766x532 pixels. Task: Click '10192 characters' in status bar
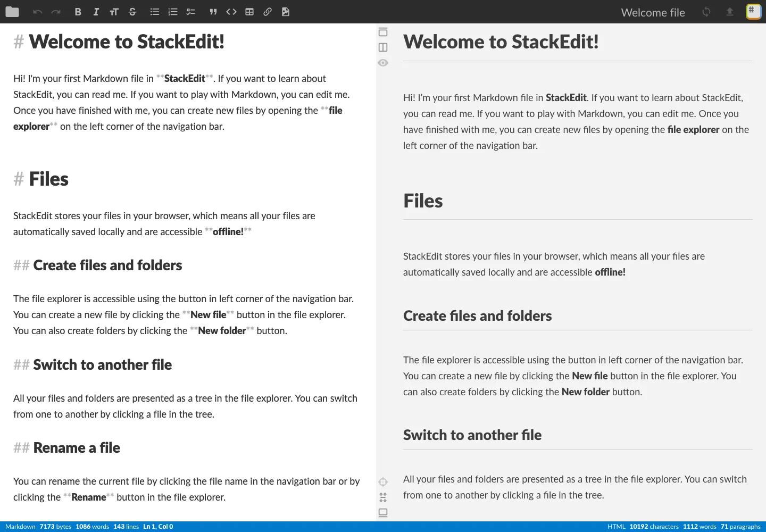point(654,527)
